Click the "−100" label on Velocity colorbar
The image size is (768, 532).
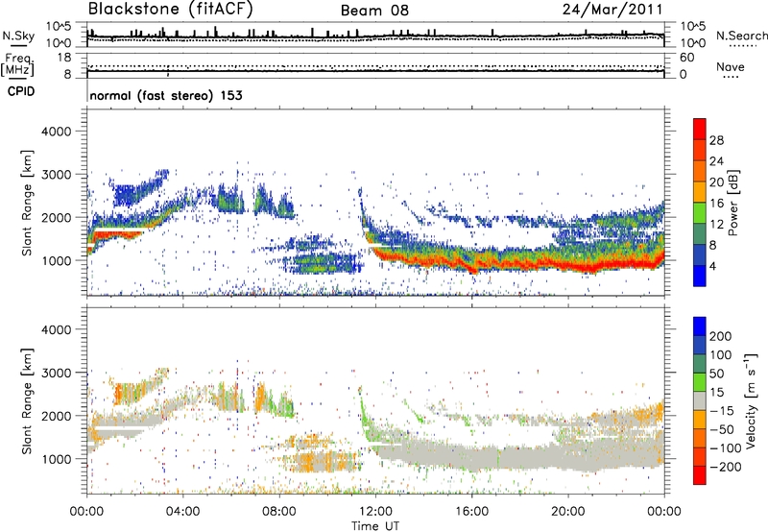tap(725, 447)
